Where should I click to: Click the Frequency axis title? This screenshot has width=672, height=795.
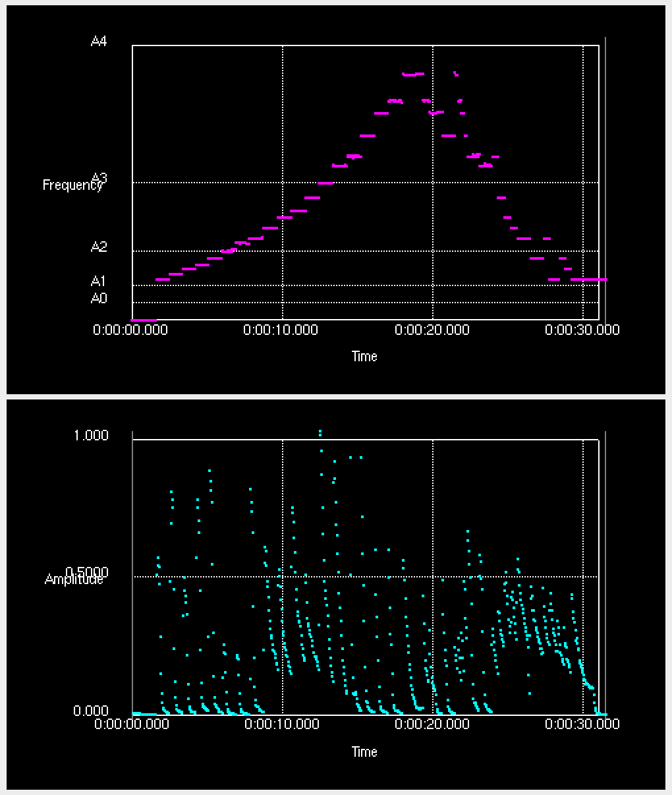point(72,185)
